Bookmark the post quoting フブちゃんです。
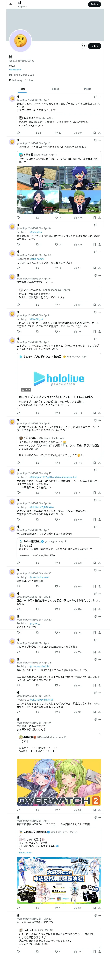 point(94,305)
